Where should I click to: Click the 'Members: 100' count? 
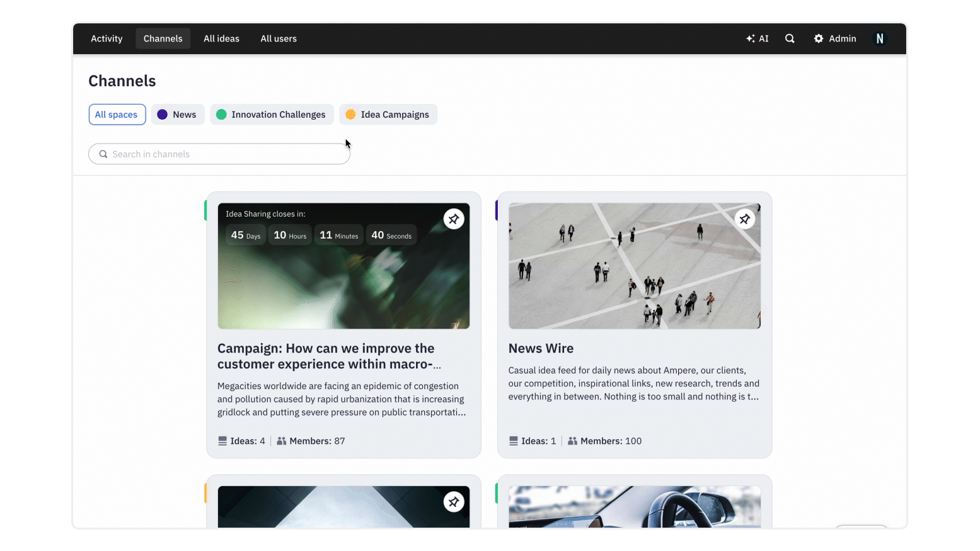605,441
